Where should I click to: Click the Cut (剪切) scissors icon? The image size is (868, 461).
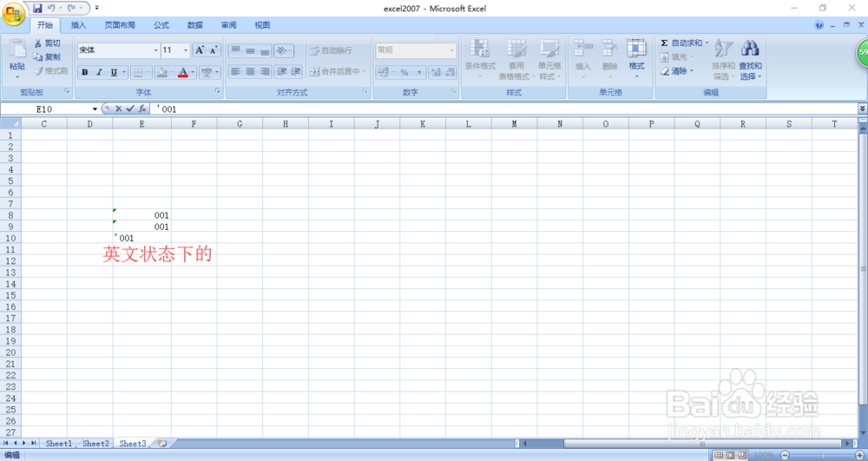click(38, 43)
